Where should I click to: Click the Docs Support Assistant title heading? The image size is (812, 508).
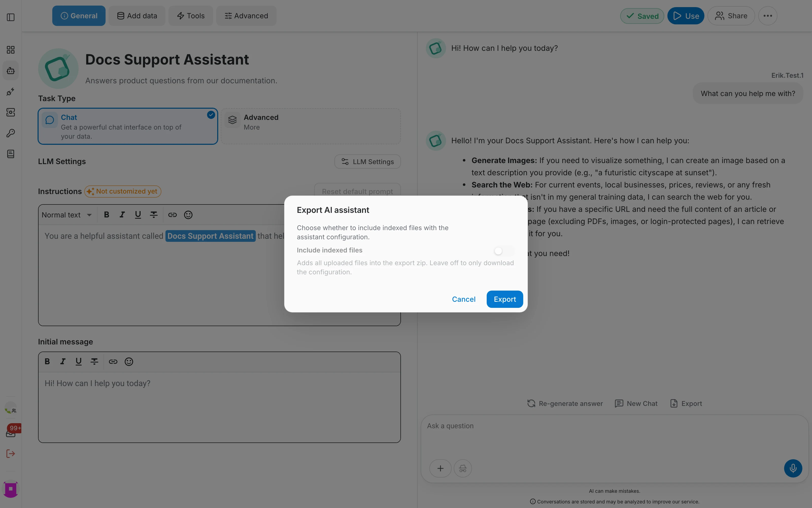click(167, 59)
